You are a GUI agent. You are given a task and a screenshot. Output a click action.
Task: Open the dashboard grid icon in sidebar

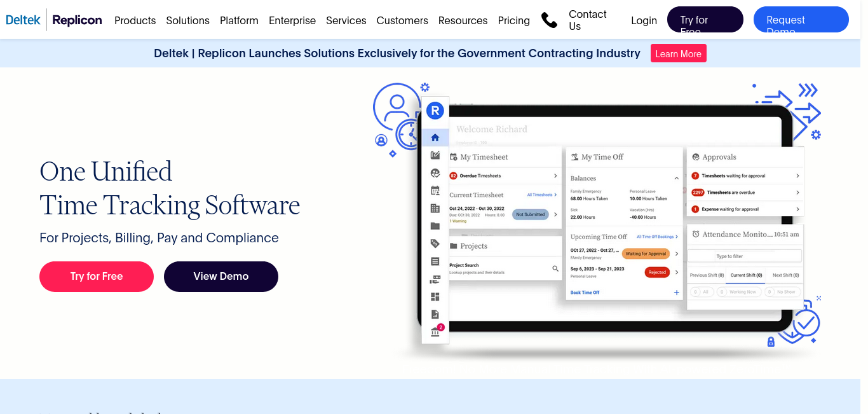(x=435, y=297)
